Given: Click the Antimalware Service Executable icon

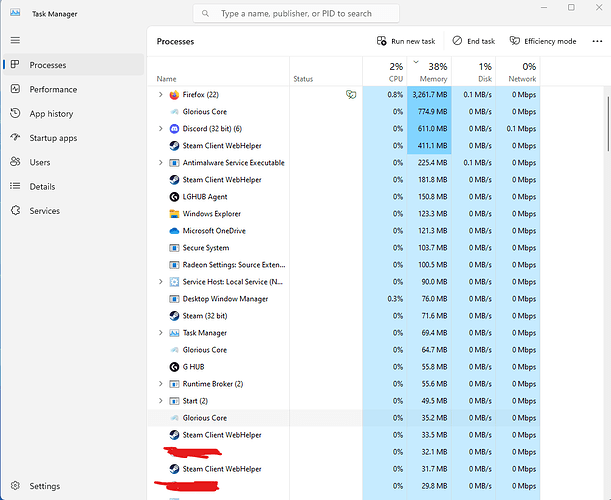Looking at the screenshot, I should click(174, 163).
